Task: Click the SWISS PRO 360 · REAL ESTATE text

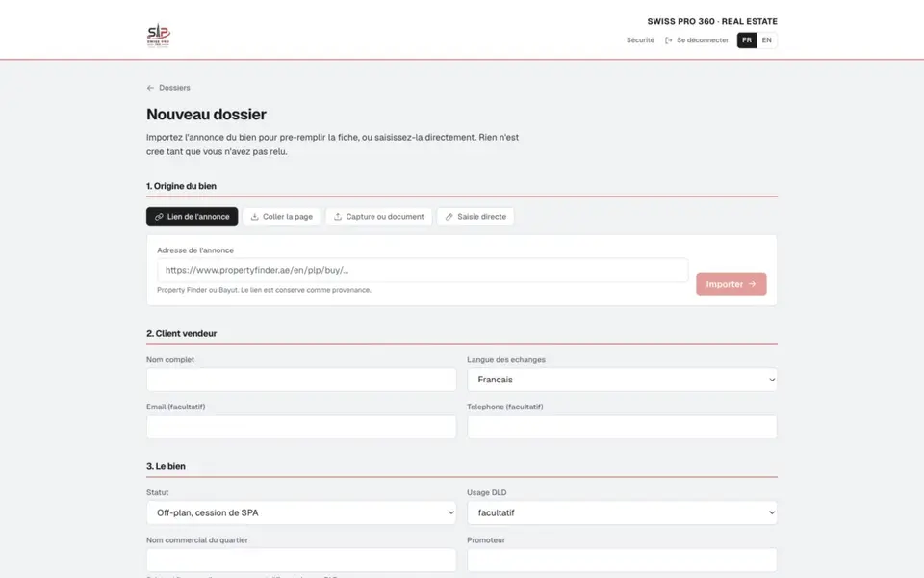Action: click(x=712, y=21)
